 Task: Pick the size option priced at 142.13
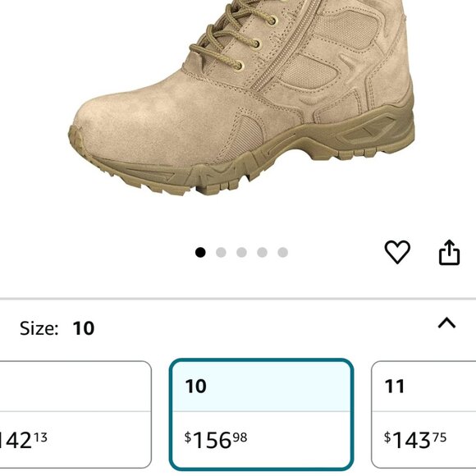point(76,414)
